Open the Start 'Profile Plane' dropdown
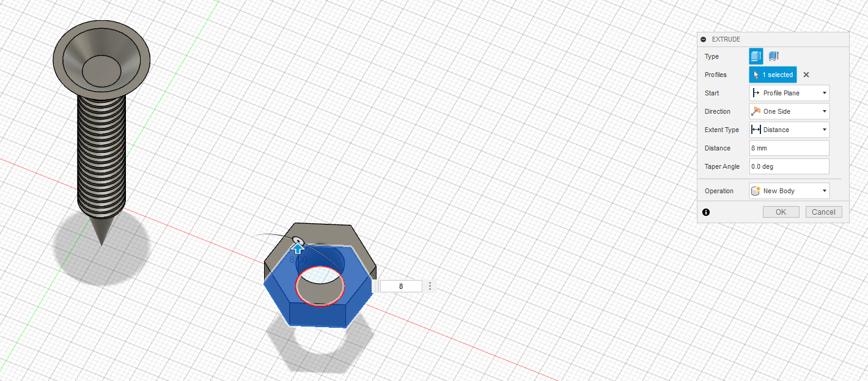The height and width of the screenshot is (381, 868). click(x=789, y=93)
